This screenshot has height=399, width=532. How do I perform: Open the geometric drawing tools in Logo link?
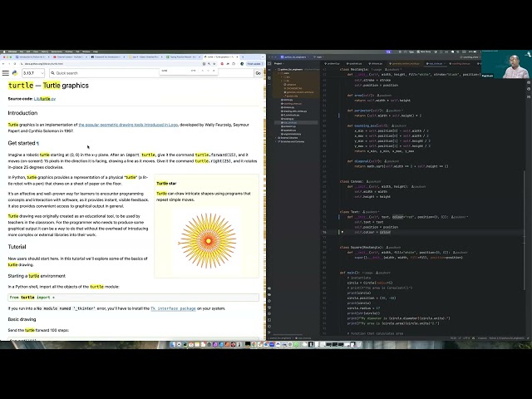point(128,125)
